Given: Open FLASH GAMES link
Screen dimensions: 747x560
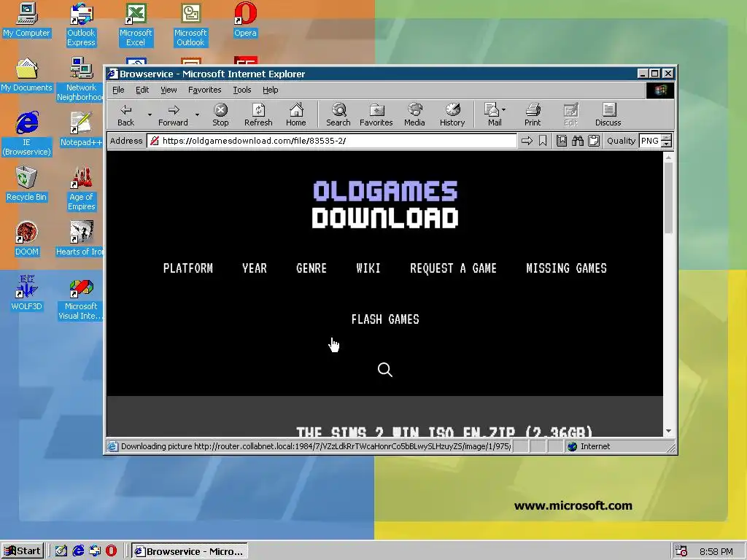Looking at the screenshot, I should [x=385, y=319].
